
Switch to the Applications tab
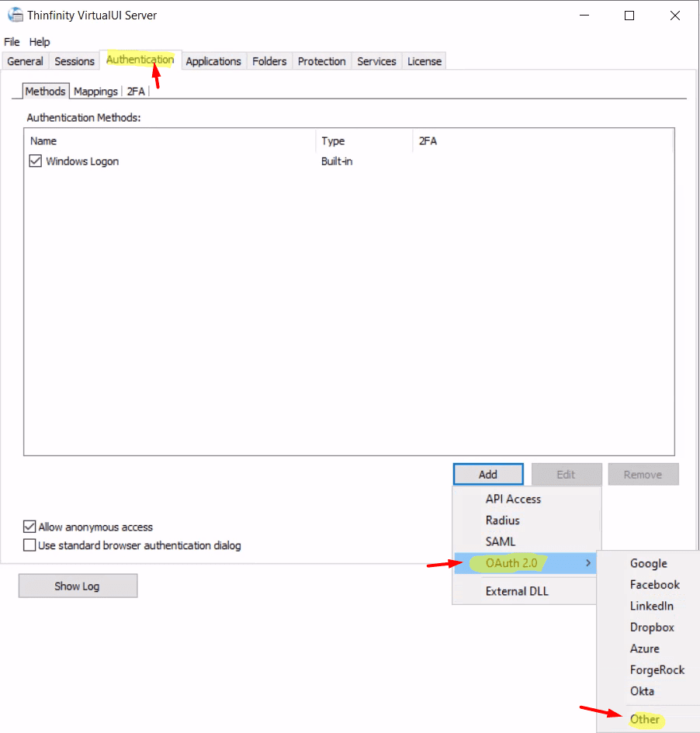[213, 61]
